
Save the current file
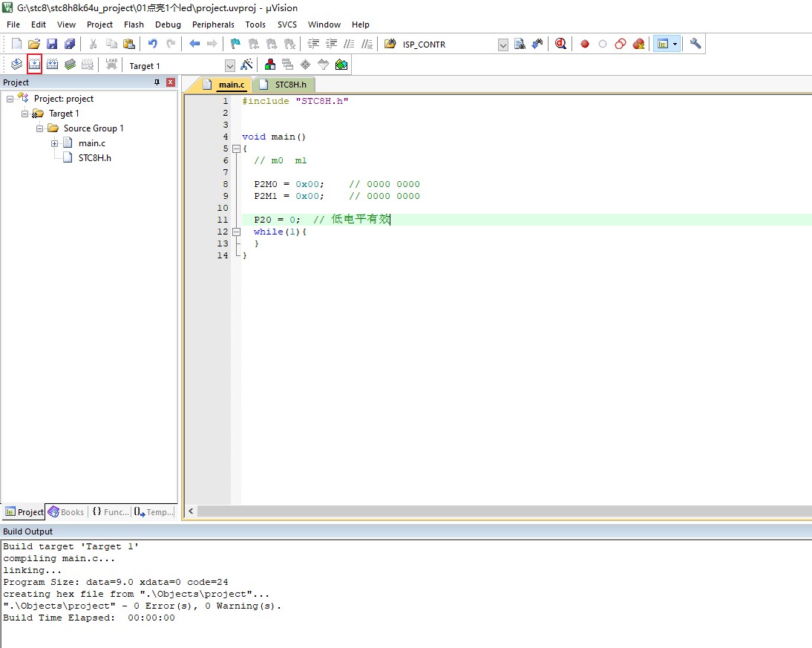(x=52, y=44)
